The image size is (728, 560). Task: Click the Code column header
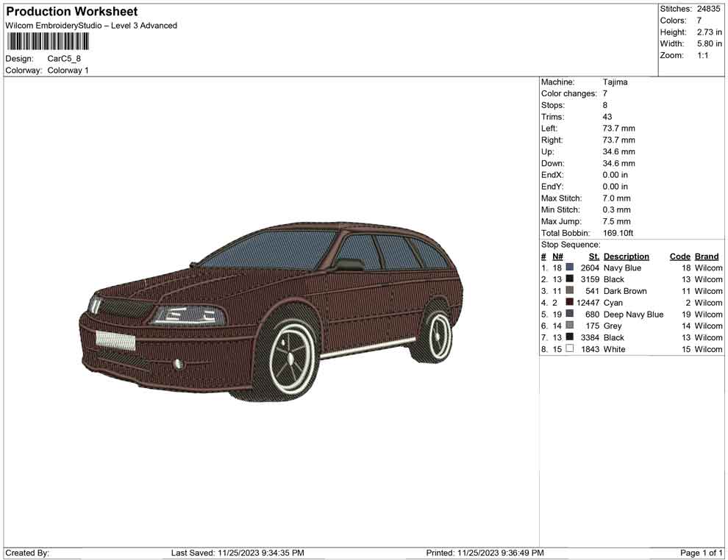(679, 256)
